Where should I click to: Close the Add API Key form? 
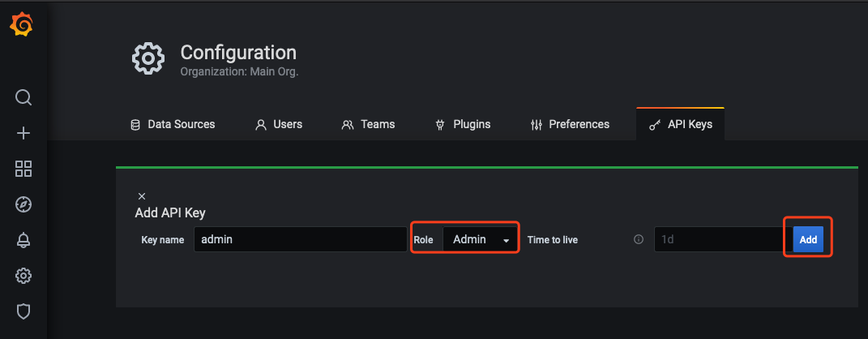point(142,196)
